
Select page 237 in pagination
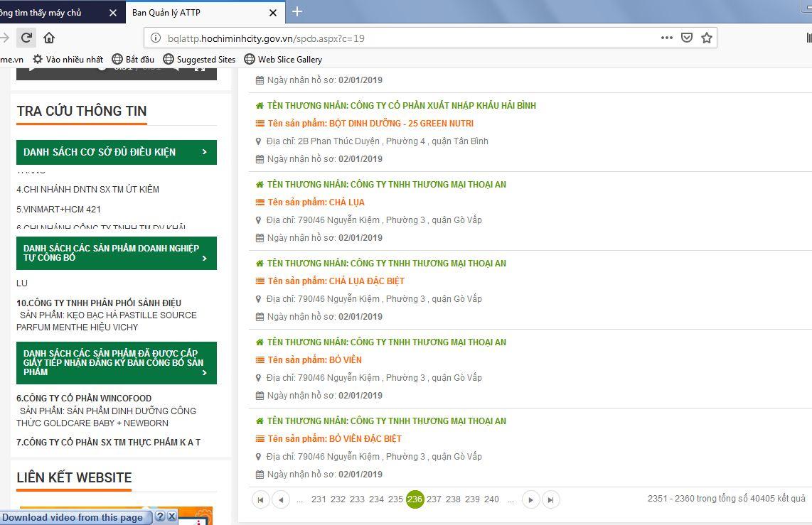pyautogui.click(x=434, y=499)
